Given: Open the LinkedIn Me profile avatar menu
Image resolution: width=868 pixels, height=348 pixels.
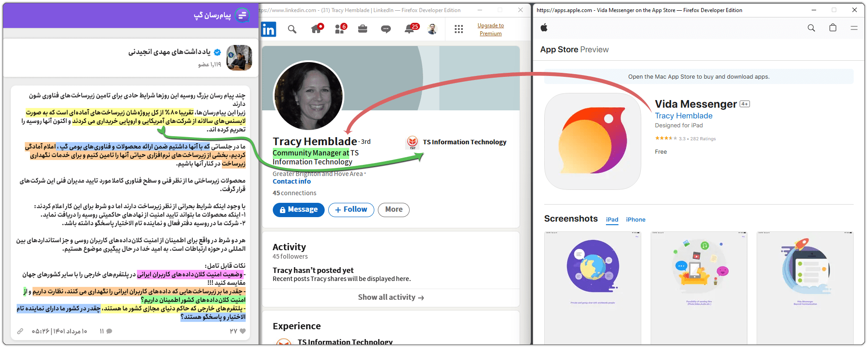Looking at the screenshot, I should 432,29.
